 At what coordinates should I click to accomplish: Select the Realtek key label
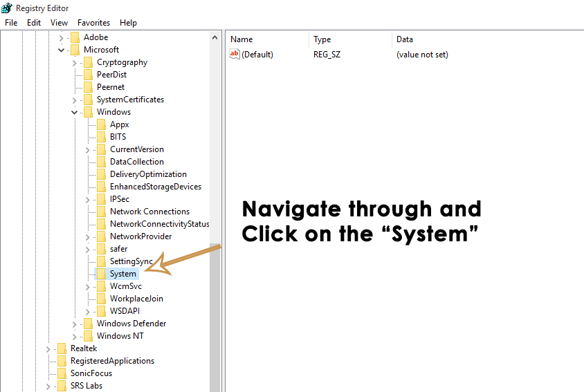84,348
